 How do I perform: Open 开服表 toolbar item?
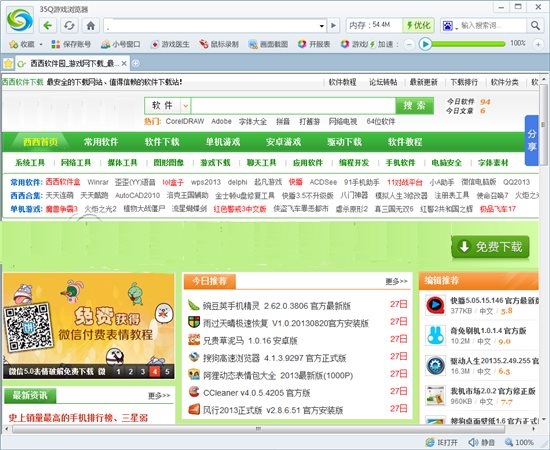tap(314, 44)
